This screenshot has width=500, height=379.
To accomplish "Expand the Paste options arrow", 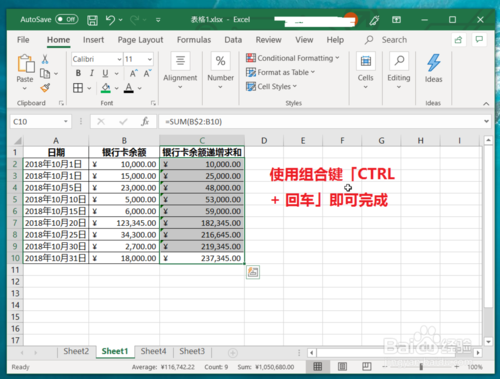I will tap(25, 89).
